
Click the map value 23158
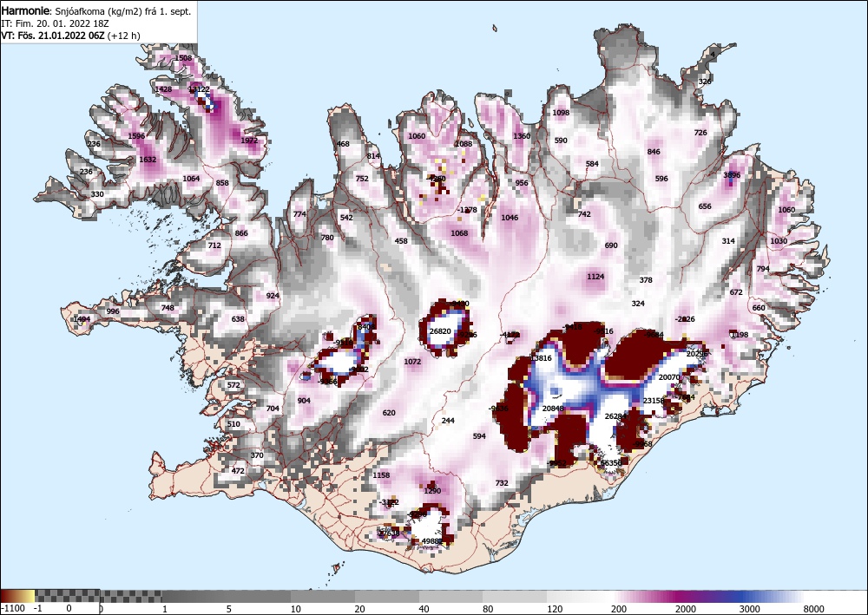654,401
